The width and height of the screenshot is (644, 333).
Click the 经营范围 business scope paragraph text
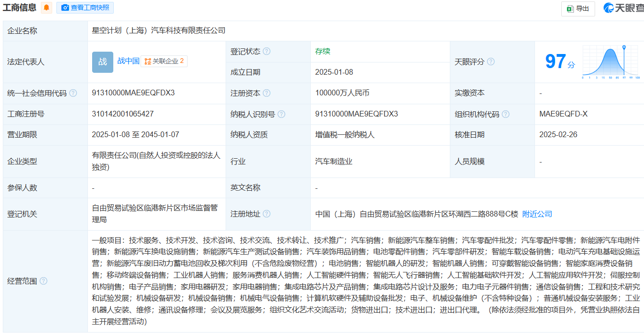click(x=366, y=281)
